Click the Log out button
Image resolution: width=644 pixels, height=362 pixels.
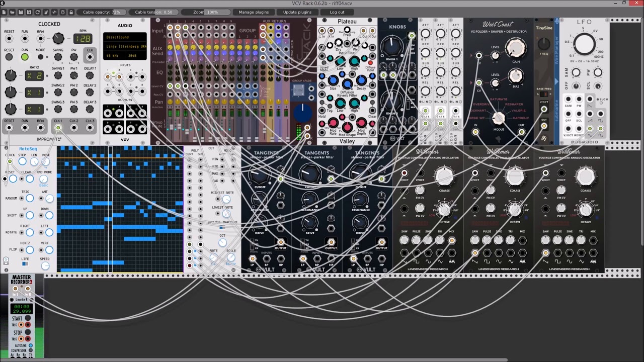tap(337, 12)
